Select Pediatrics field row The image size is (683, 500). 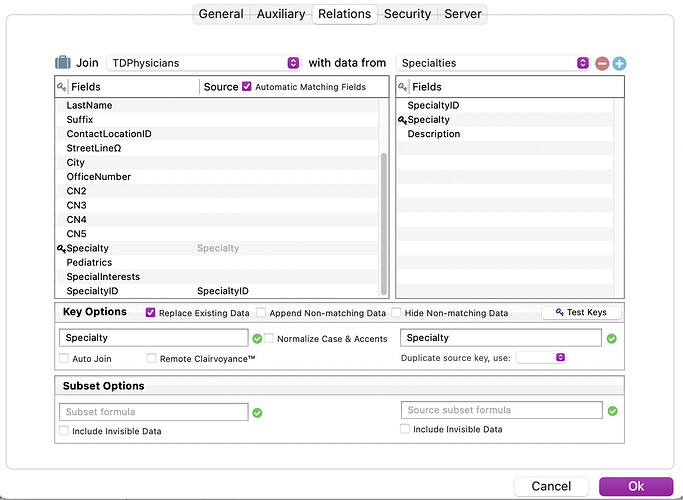coord(217,262)
